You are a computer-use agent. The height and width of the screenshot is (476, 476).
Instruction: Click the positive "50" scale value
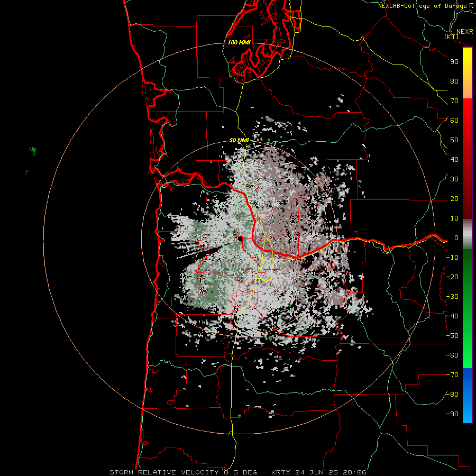pos(454,140)
